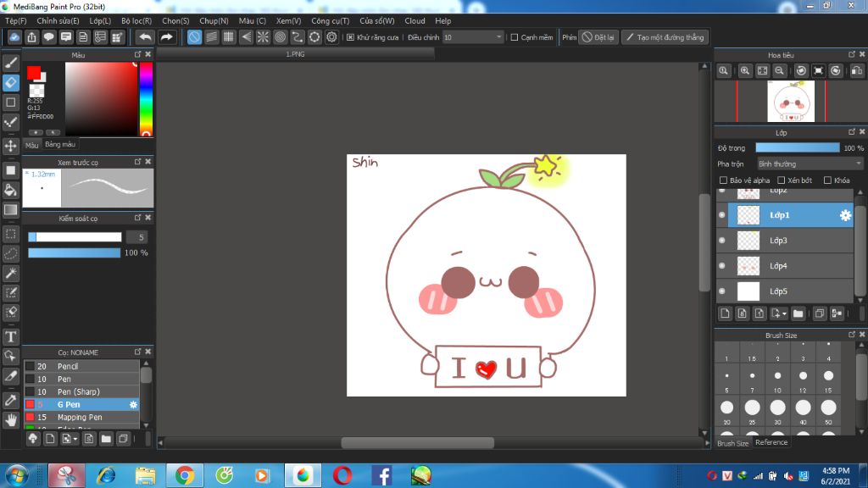Switch to the Bảng màu tab
The image size is (868, 488).
(60, 144)
